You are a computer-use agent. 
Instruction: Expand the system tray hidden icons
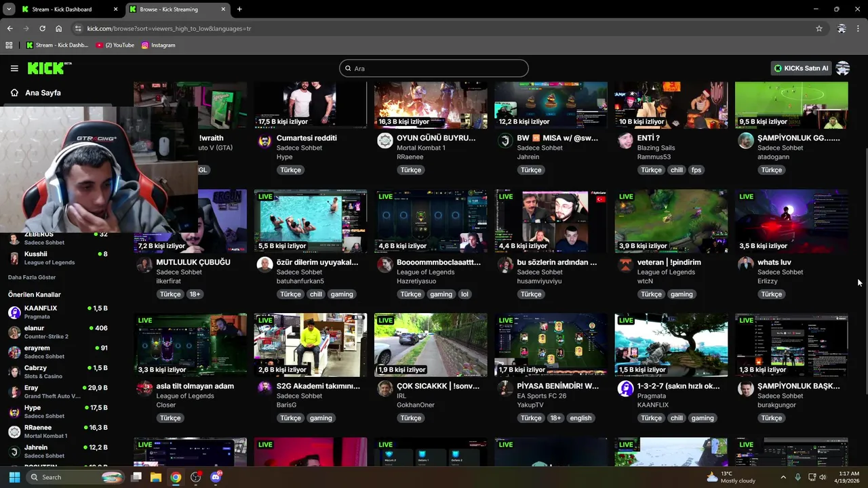[x=783, y=477]
